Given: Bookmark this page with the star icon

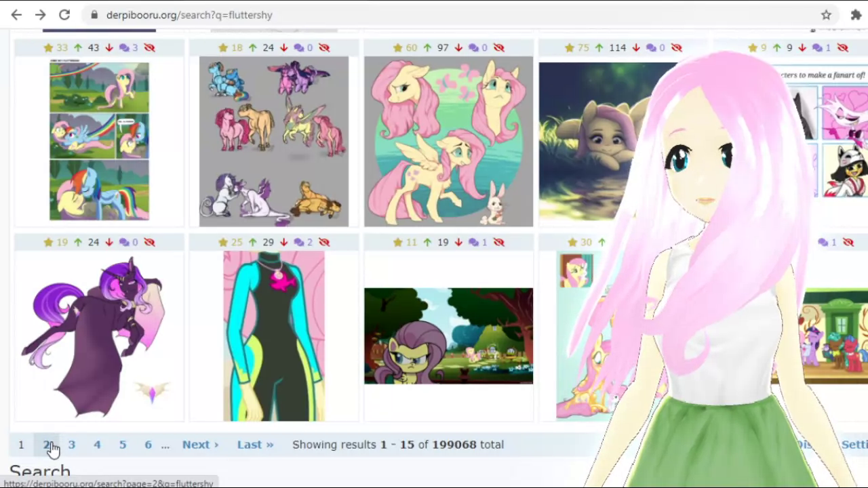Looking at the screenshot, I should click(826, 14).
